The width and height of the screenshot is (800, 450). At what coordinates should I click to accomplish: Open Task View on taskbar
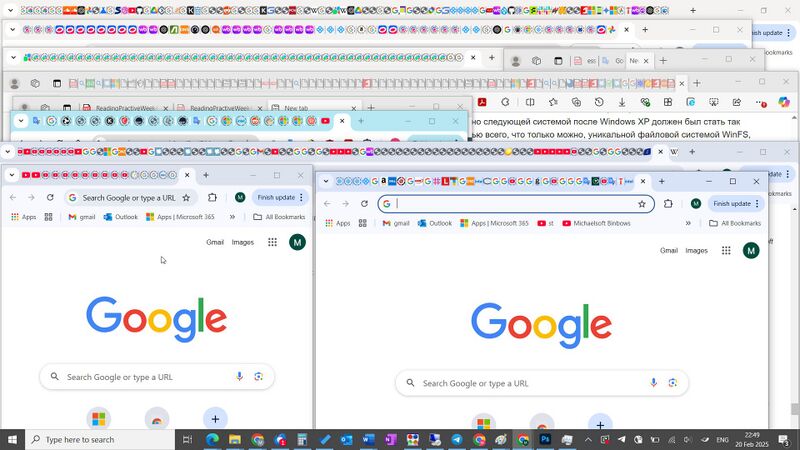(187, 439)
